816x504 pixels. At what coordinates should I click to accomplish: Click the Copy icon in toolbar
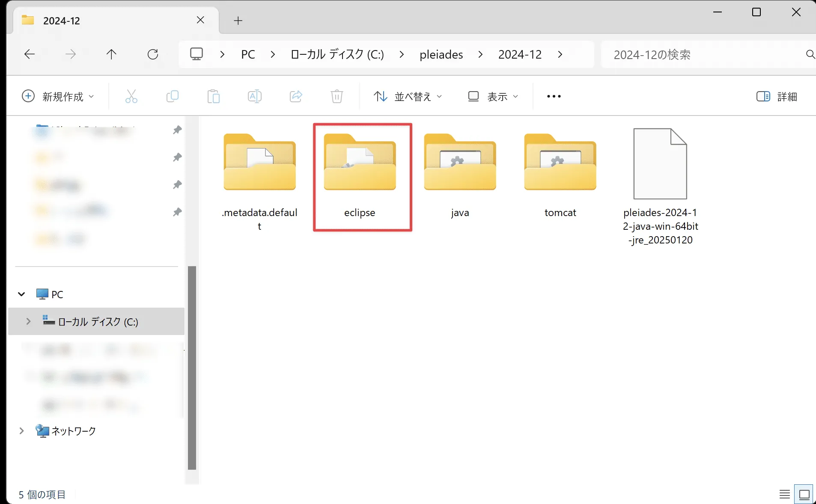click(172, 96)
